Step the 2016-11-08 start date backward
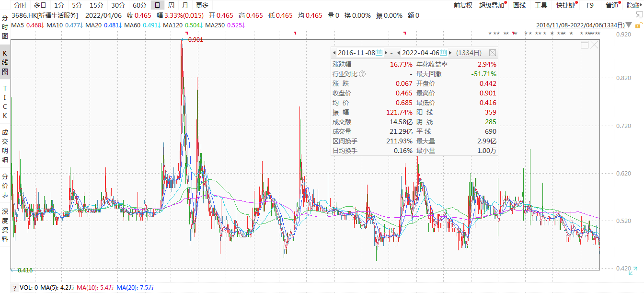This screenshot has height=293, width=644. [334, 53]
